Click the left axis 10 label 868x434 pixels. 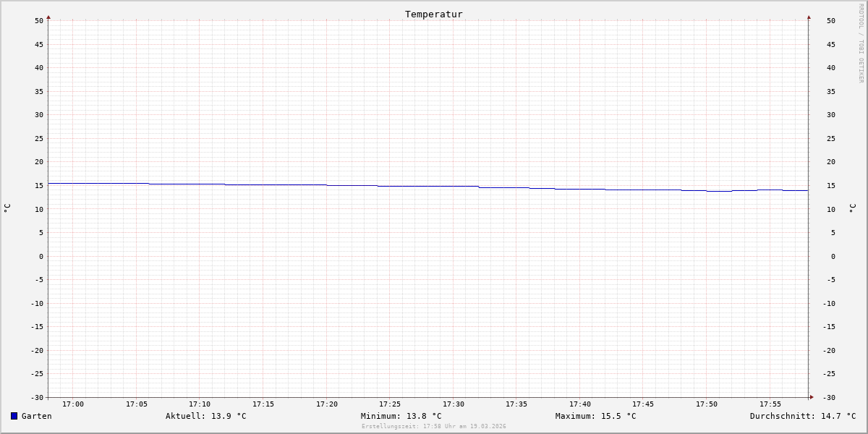[39, 209]
